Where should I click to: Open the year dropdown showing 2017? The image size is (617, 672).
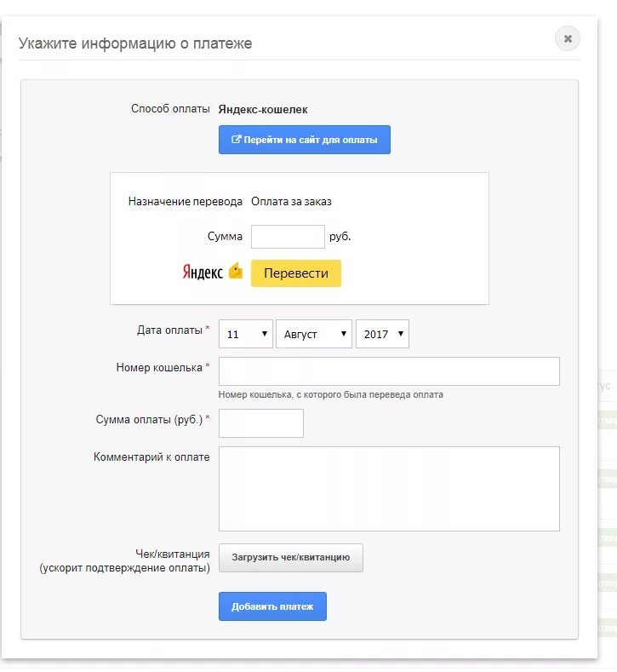point(382,334)
